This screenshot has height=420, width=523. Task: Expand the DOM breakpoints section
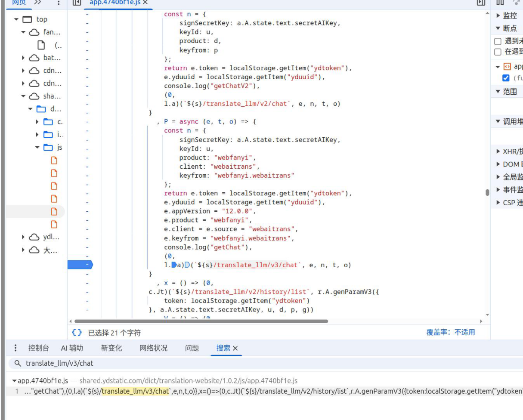(498, 164)
